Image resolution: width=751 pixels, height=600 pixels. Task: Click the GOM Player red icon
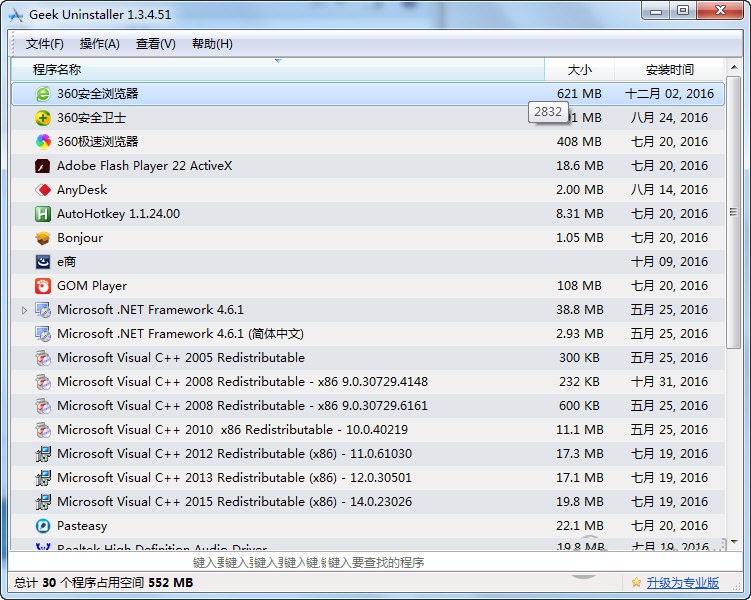click(43, 286)
